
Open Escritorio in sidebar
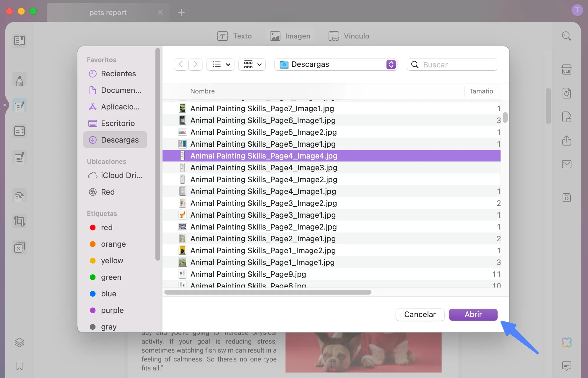(x=115, y=123)
